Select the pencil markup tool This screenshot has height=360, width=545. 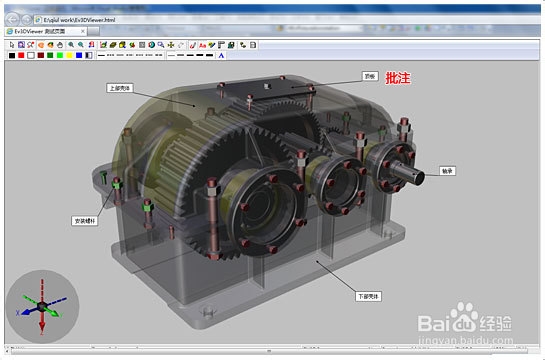[x=212, y=45]
